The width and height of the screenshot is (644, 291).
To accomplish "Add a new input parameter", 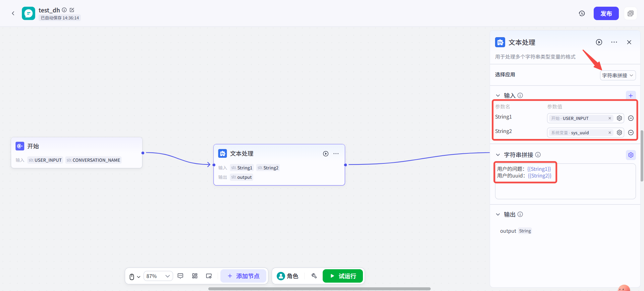I will click(x=631, y=95).
